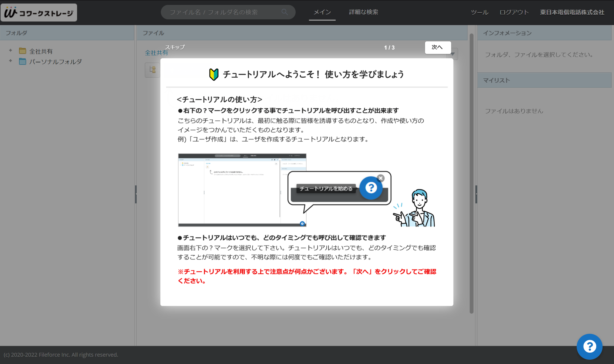Open the blue help question mark button
Image resolution: width=614 pixels, height=364 pixels.
[x=589, y=347]
